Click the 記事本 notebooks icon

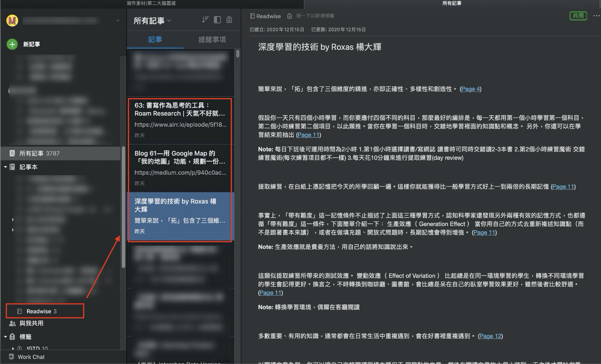coord(12,167)
